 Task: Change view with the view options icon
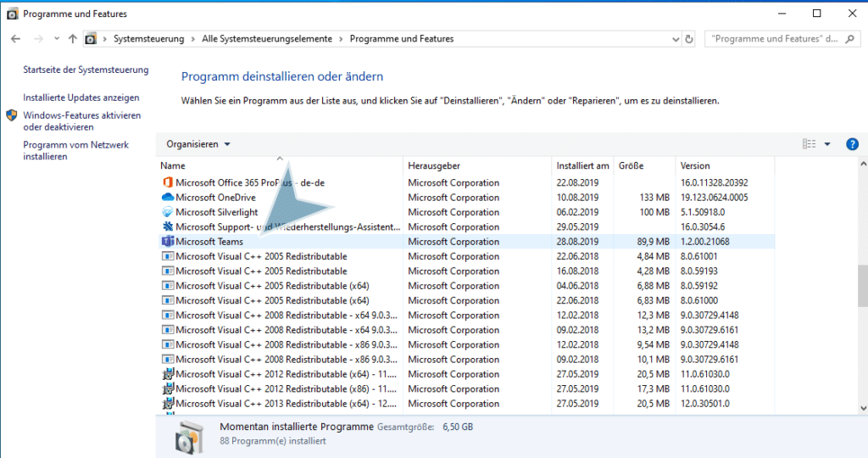(x=809, y=144)
